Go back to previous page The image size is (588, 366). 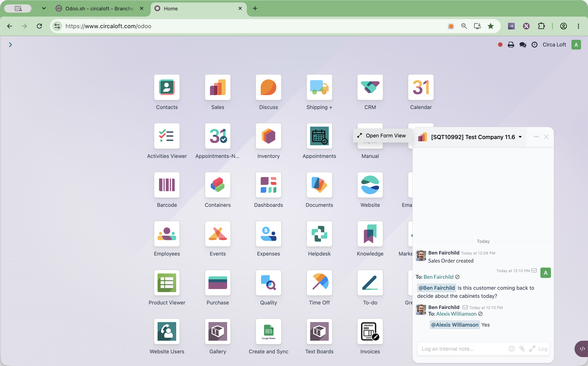[x=10, y=26]
